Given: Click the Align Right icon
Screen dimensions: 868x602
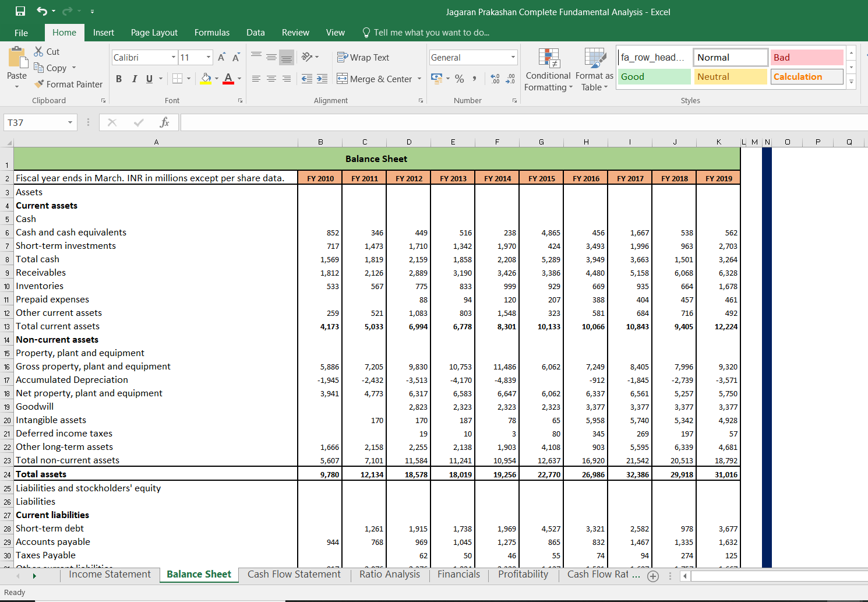Looking at the screenshot, I should [x=287, y=79].
